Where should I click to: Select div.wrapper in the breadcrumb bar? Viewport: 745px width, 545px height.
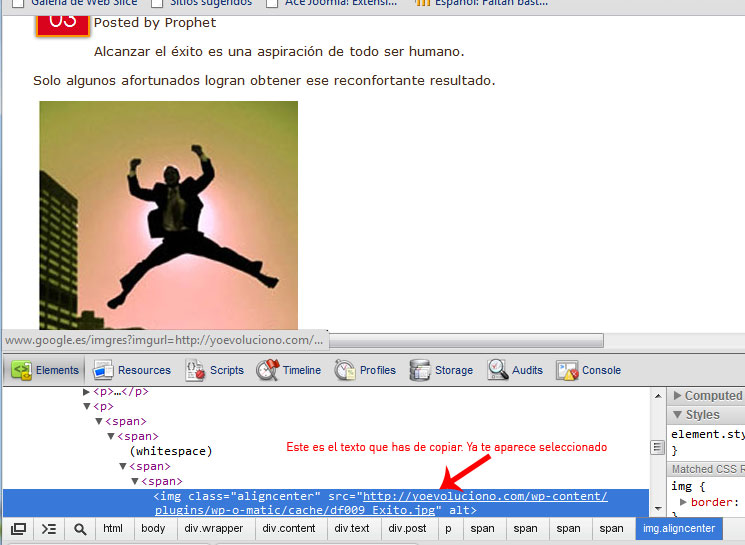[x=214, y=528]
